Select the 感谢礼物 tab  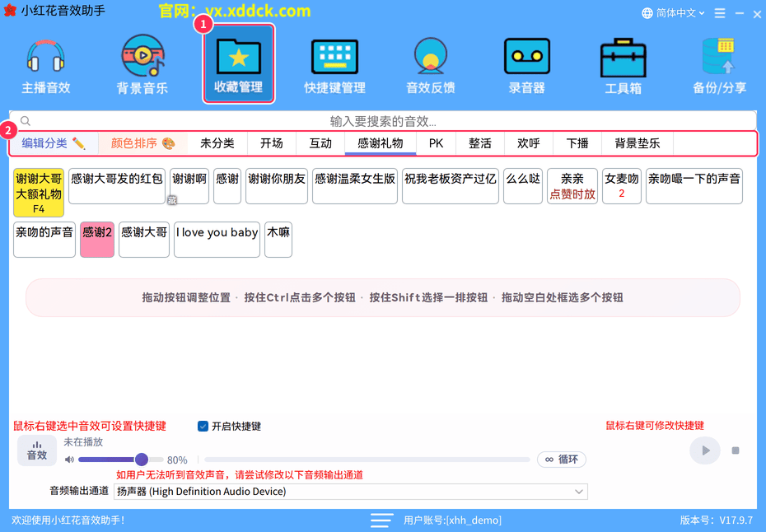[x=381, y=143]
